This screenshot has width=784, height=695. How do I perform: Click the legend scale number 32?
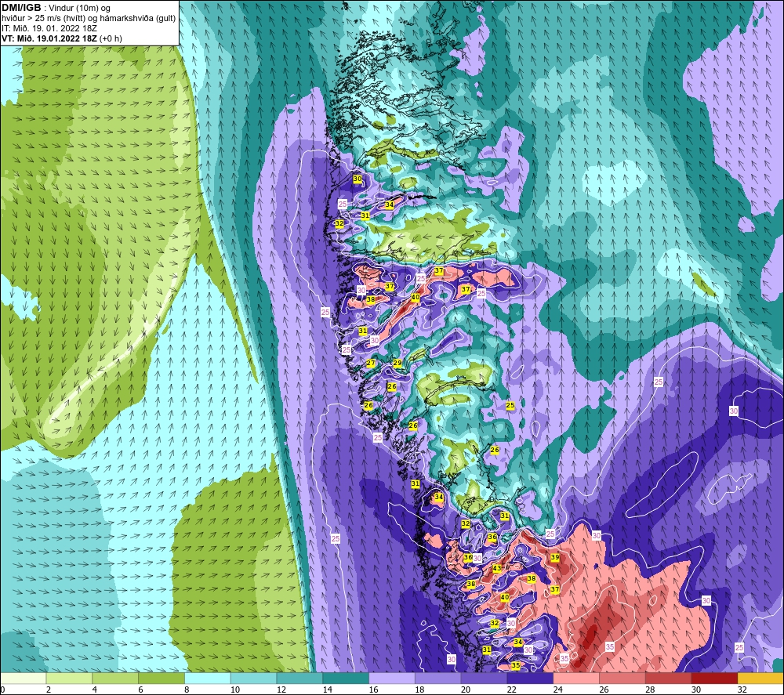point(742,690)
